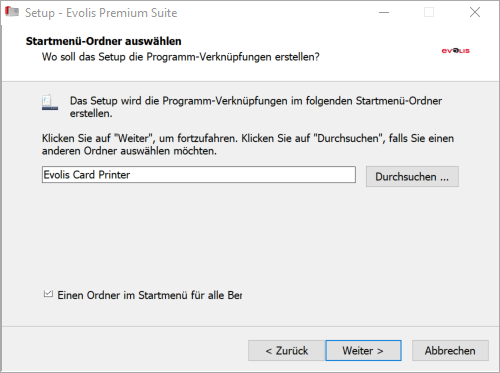Close the setup window

click(x=475, y=12)
